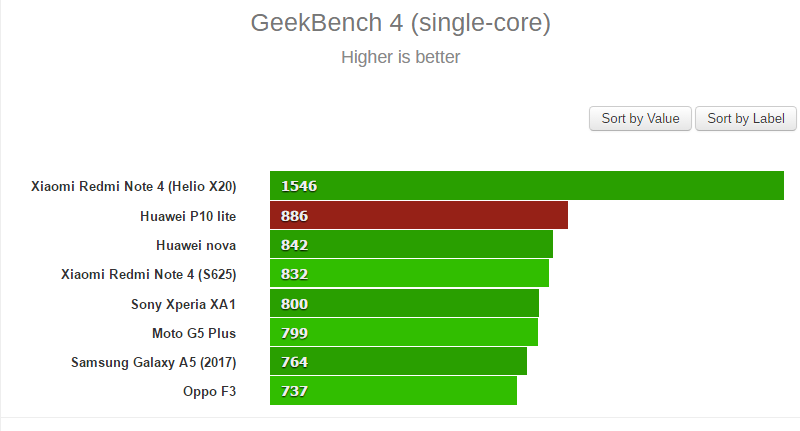This screenshot has width=800, height=431.
Task: Click the 886 score value
Action: pos(294,215)
